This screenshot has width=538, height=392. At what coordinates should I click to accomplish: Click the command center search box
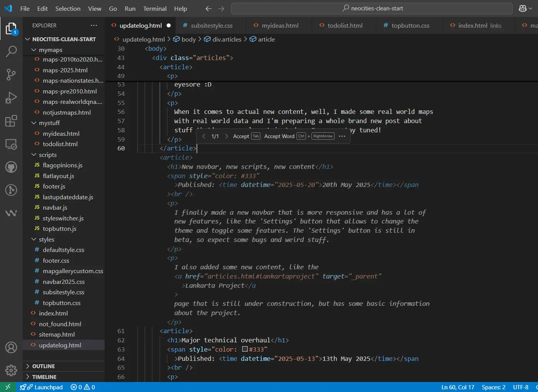coord(372,8)
